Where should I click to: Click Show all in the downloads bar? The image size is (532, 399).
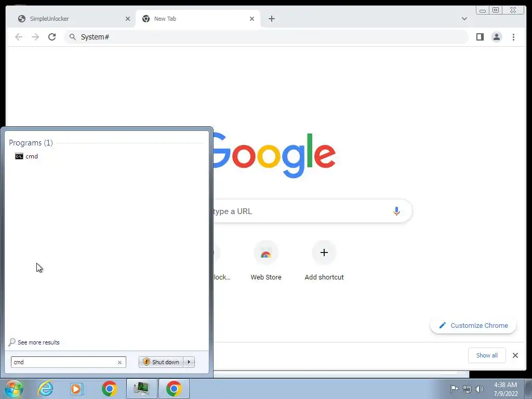click(x=487, y=355)
